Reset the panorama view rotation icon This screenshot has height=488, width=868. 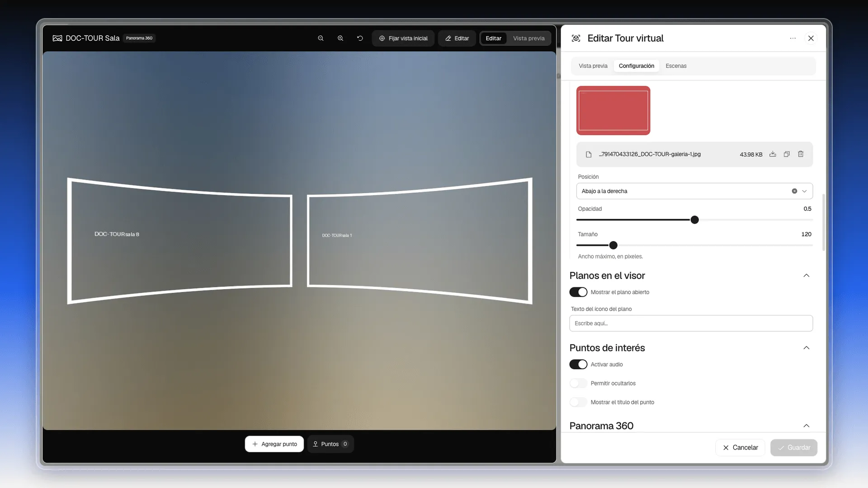[360, 38]
